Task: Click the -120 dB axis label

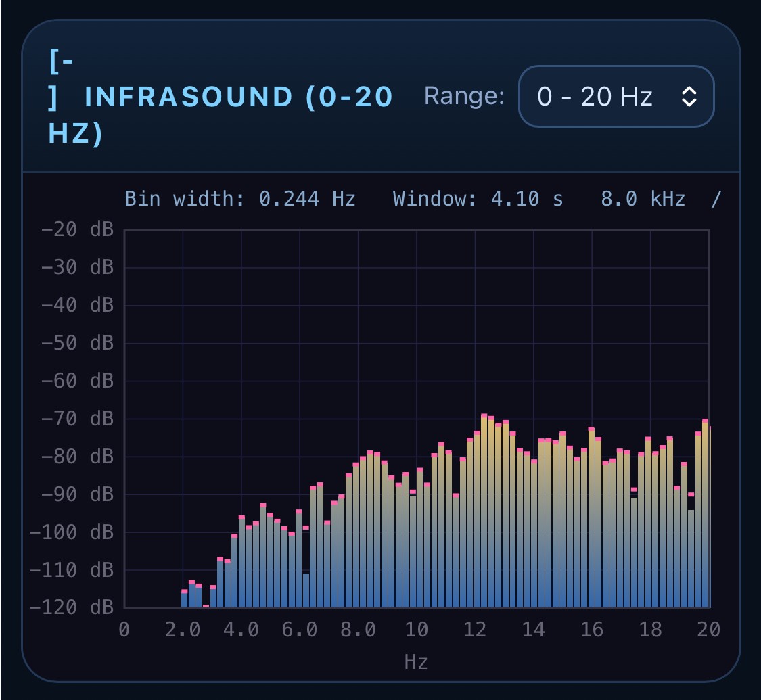Action: point(71,607)
